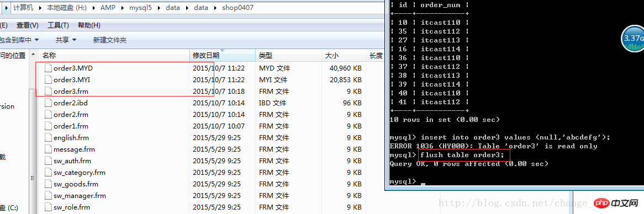Viewport: 644px width, 214px height.
Task: Open the 工具(T) menu
Action: point(59,25)
